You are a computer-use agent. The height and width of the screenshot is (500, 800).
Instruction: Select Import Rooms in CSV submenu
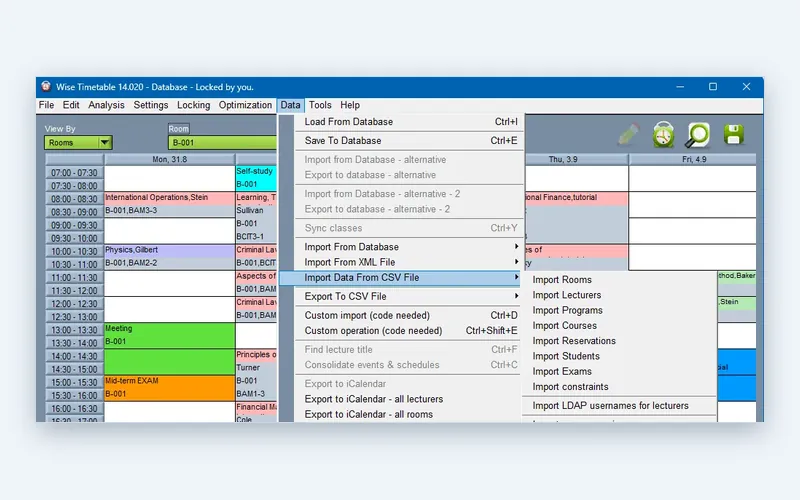coord(620,280)
